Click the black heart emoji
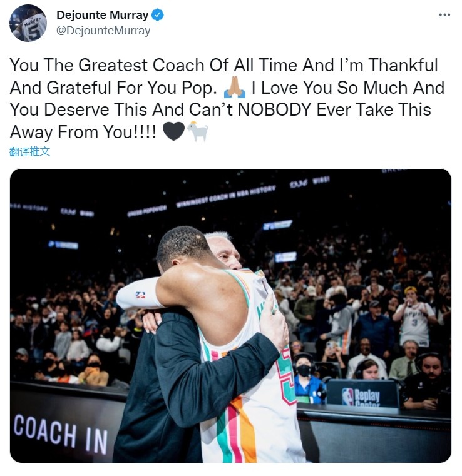Screen dimensions: 462x476 pos(173,131)
